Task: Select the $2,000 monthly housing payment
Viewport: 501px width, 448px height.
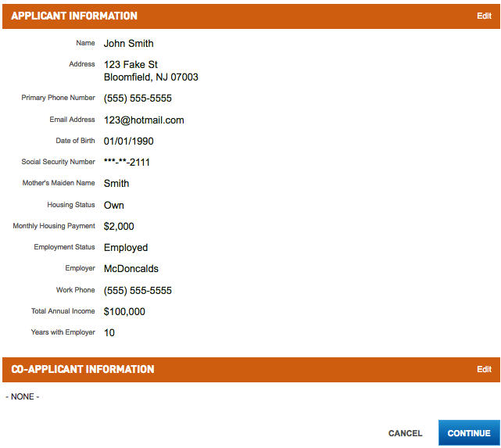Action: tap(119, 226)
